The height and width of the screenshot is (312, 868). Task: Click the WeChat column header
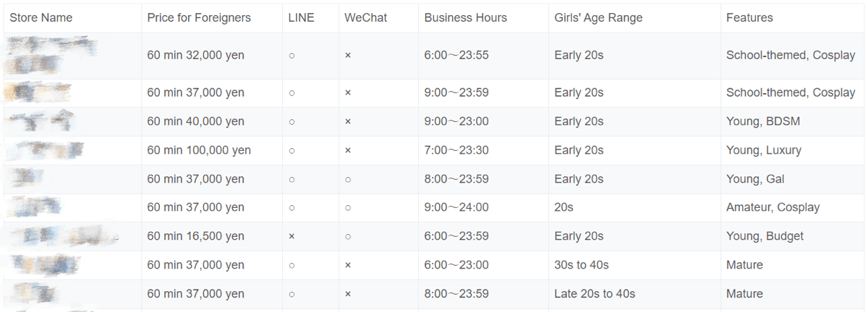(367, 18)
